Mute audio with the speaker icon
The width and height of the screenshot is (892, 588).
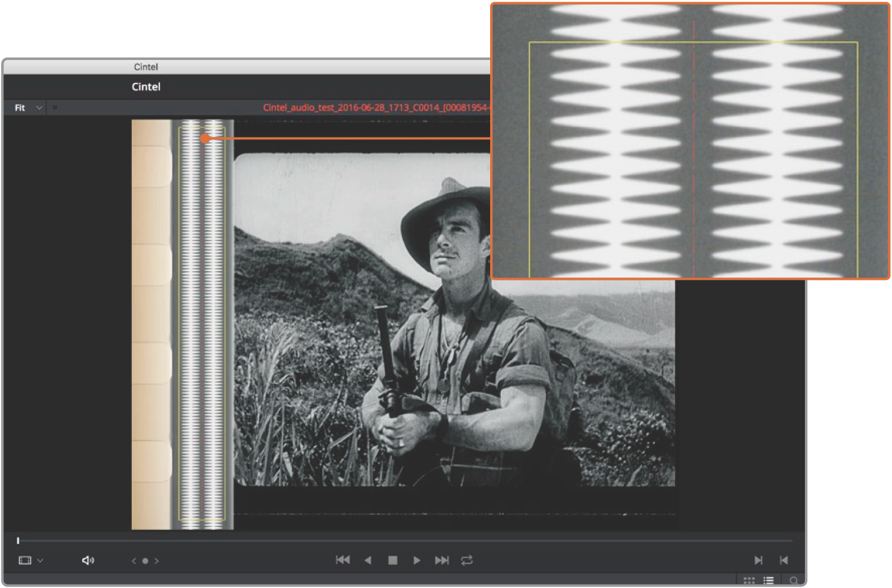click(x=88, y=560)
